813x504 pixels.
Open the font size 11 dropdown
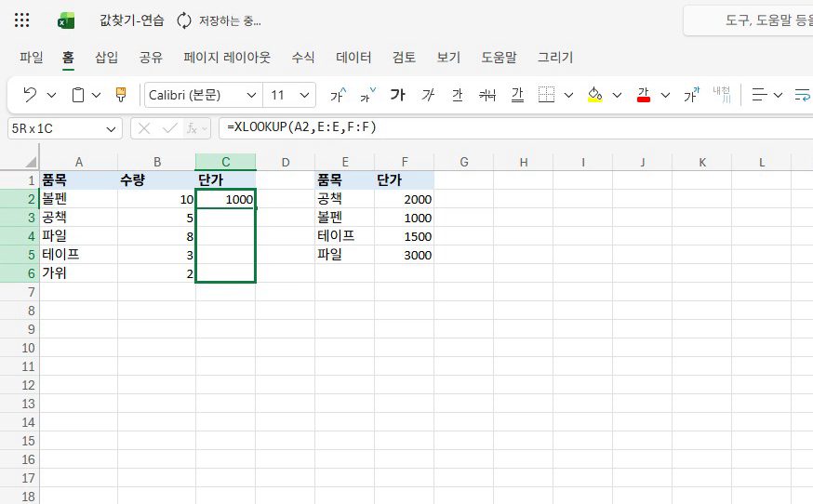[304, 95]
